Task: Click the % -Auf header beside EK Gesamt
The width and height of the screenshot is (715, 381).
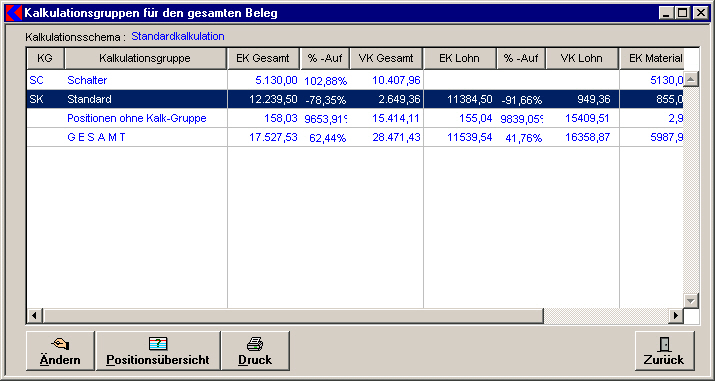Action: [x=325, y=58]
